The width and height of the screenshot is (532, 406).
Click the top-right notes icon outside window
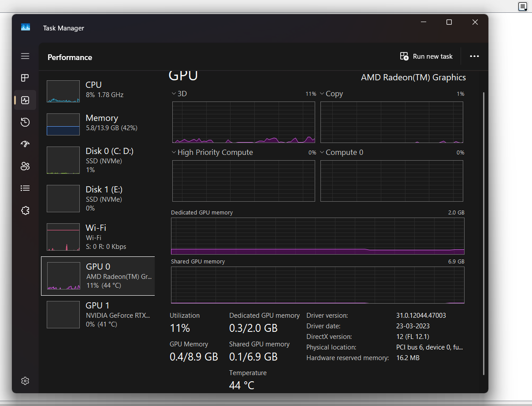tap(522, 6)
